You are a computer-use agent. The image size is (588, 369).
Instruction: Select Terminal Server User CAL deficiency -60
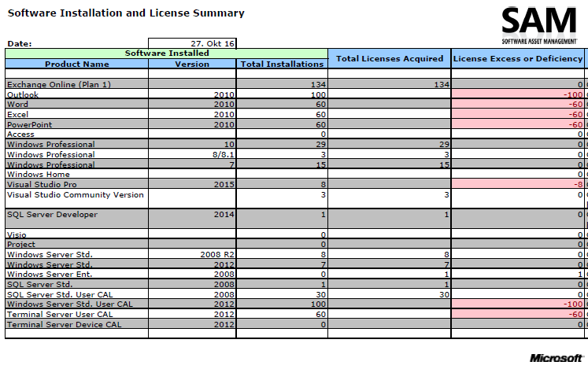(518, 314)
